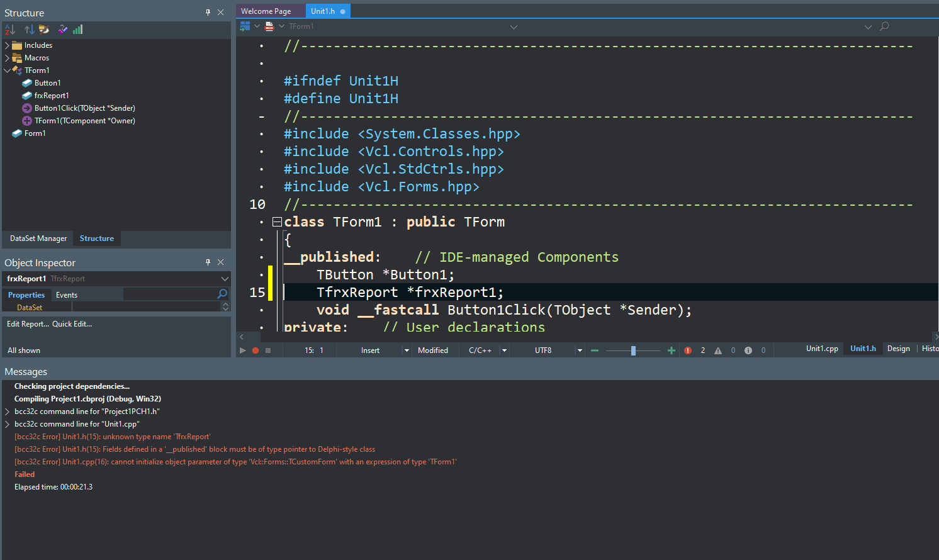This screenshot has height=560, width=939.
Task: Click the up-down arrows sort icon in Structure
Action: coord(30,30)
